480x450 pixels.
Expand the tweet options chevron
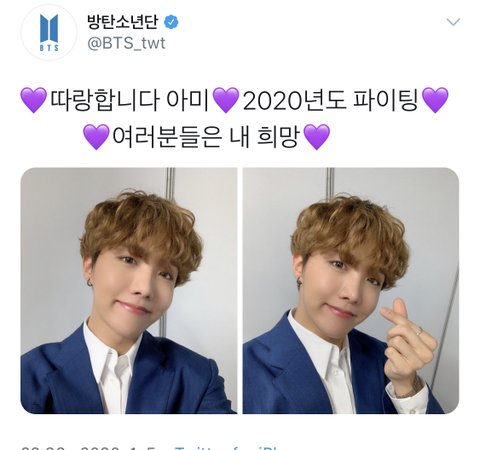click(453, 22)
